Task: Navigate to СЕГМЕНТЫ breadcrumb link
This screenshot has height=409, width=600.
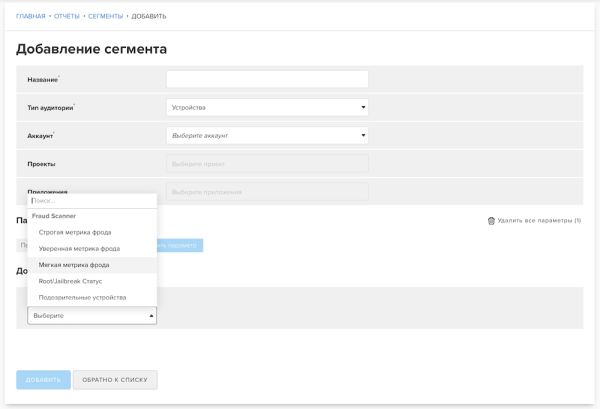Action: [x=105, y=16]
